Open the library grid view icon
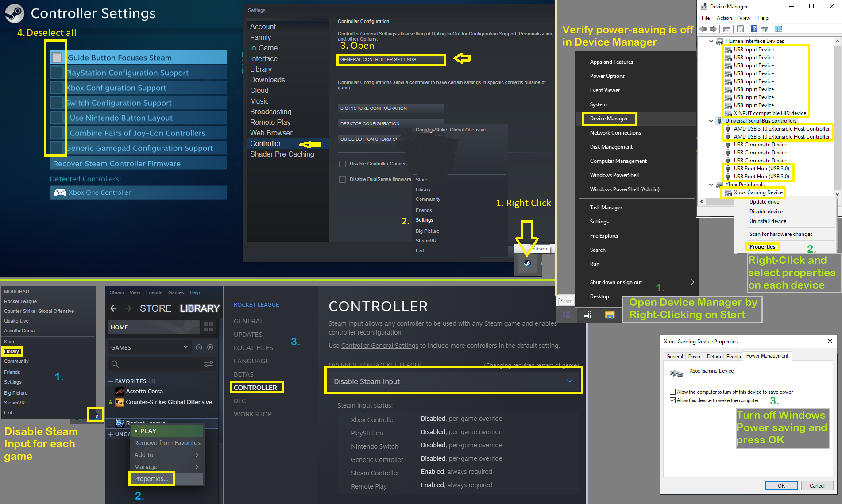The image size is (842, 504). tap(209, 327)
